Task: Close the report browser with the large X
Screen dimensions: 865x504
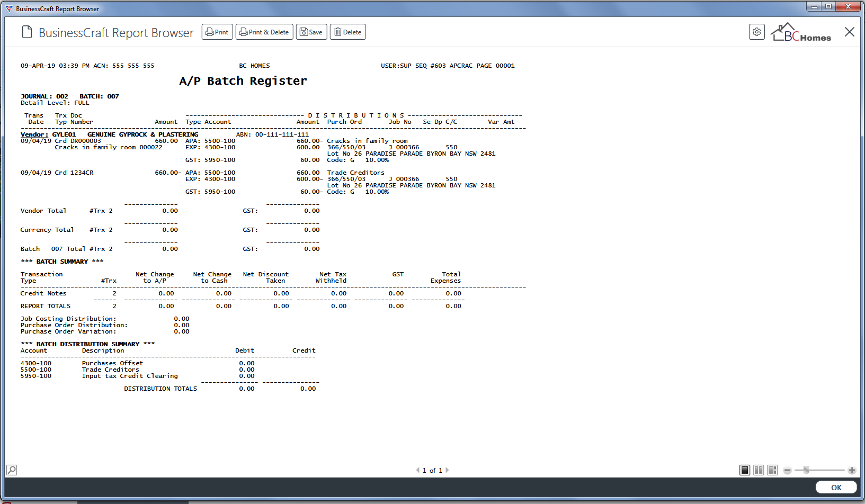Action: (850, 32)
